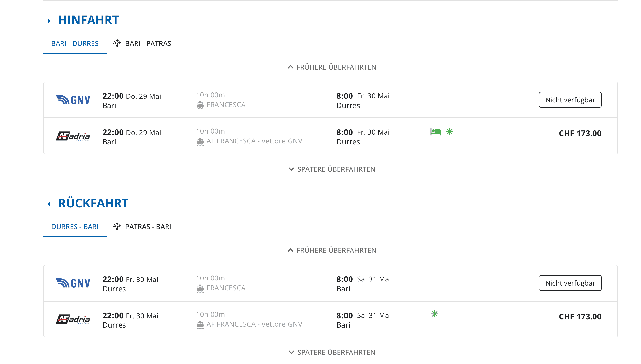The width and height of the screenshot is (641, 364).
Task: Expand earlier crossings under Rückfahrt
Action: tap(332, 250)
